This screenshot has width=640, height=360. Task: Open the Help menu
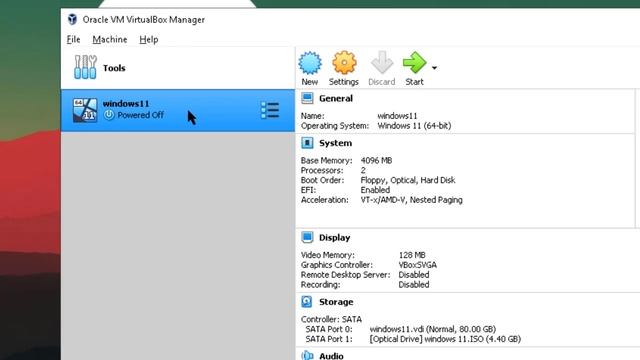pyautogui.click(x=149, y=40)
